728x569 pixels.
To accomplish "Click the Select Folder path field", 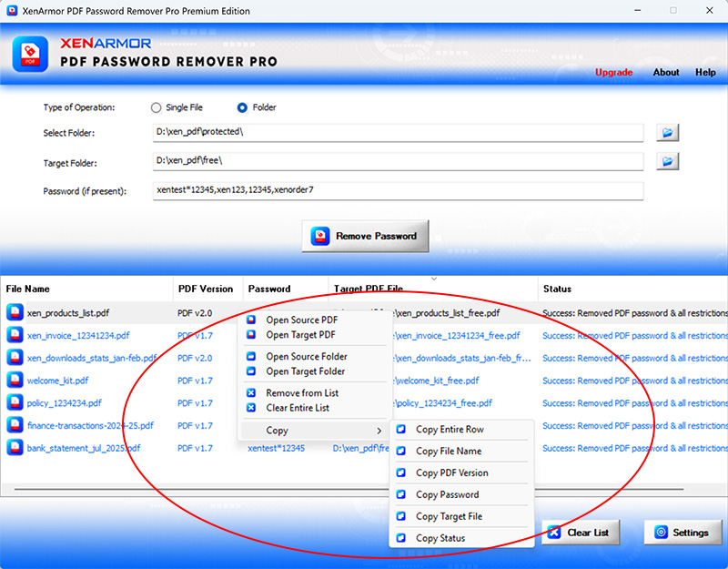I will coord(398,132).
